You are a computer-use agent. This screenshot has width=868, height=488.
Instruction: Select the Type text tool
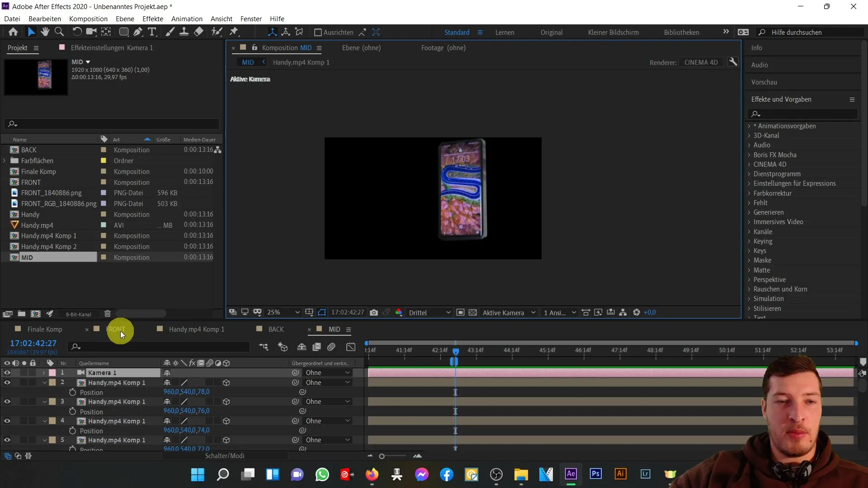pyautogui.click(x=152, y=32)
